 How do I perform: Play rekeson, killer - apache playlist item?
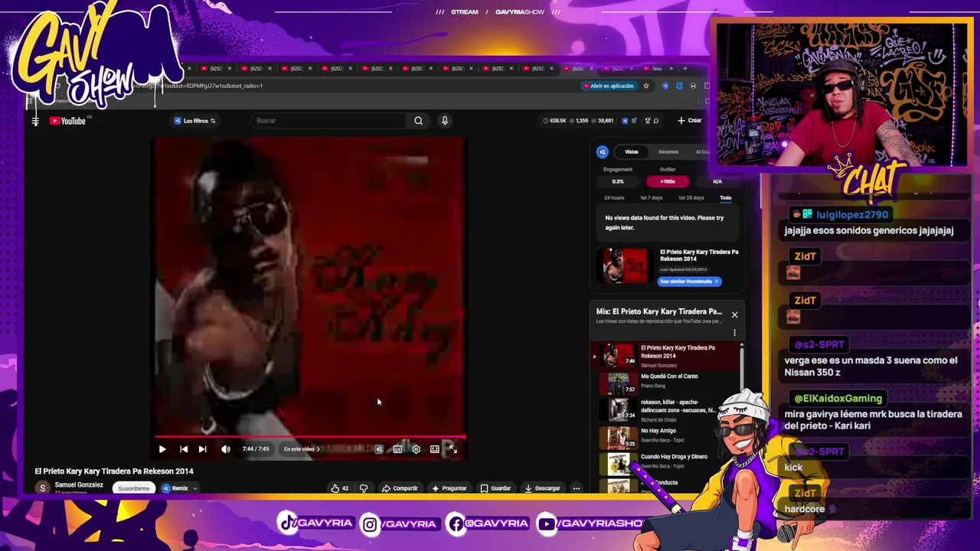click(x=666, y=410)
